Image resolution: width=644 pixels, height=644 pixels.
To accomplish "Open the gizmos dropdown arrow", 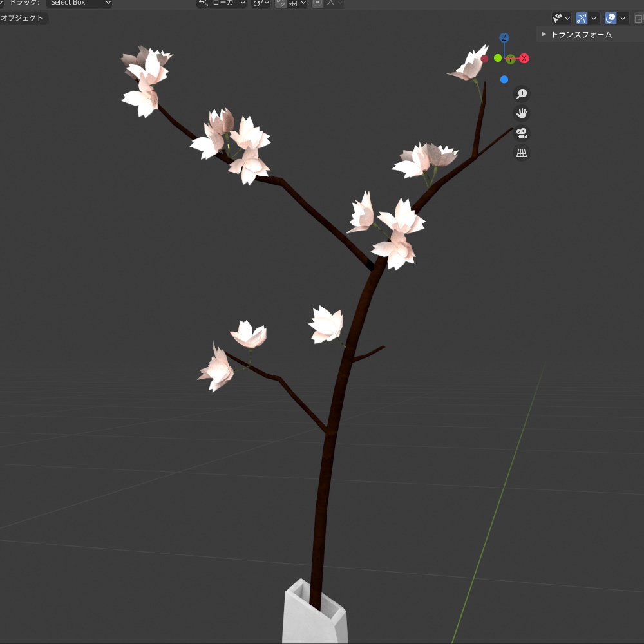I will click(x=592, y=17).
